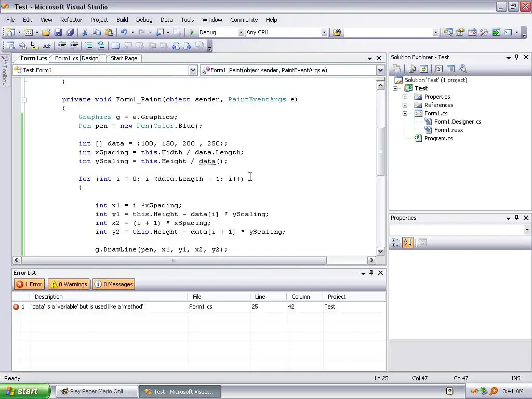
Task: Decrease line indent in text editor toolbar
Action: 62,46
